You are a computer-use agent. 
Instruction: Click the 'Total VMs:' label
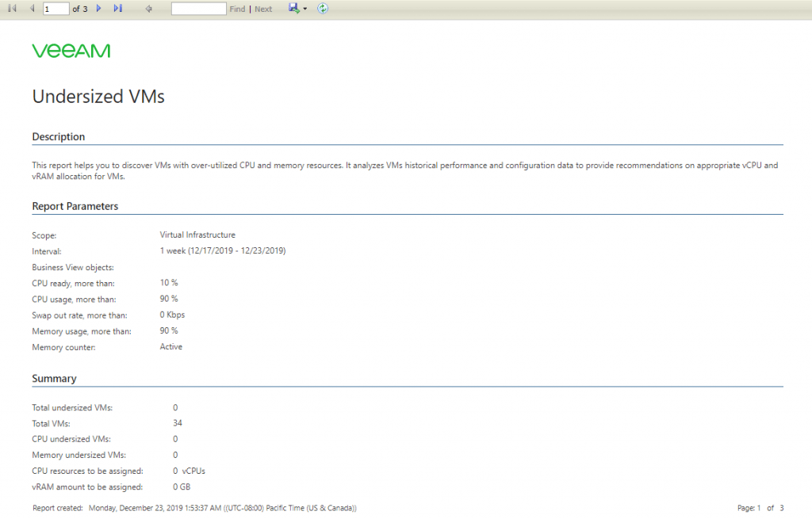pyautogui.click(x=52, y=424)
